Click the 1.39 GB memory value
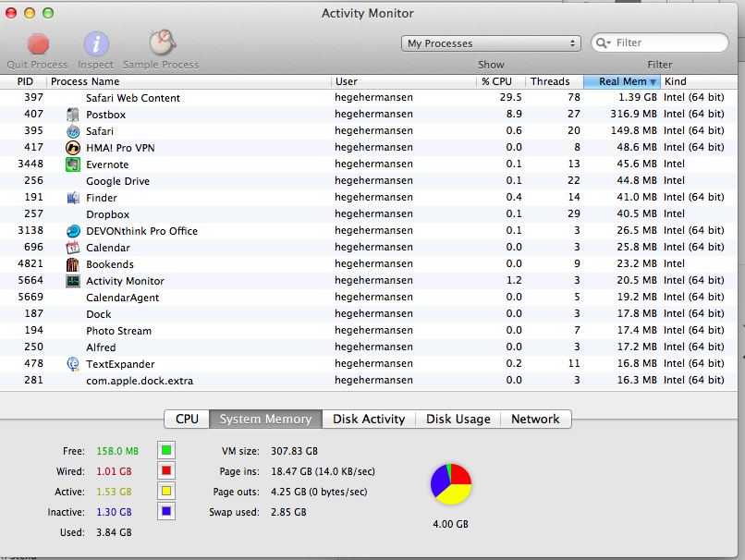 (638, 97)
